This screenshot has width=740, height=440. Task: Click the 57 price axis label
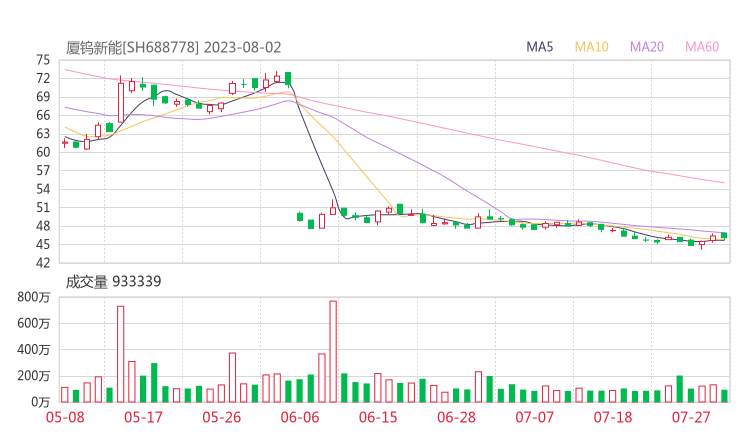point(43,170)
